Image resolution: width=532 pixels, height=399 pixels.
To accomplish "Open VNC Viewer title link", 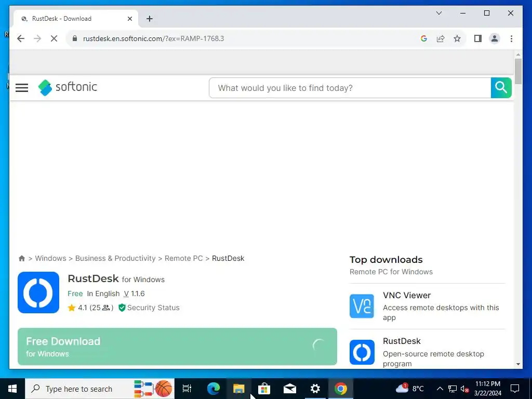I will [x=407, y=296].
